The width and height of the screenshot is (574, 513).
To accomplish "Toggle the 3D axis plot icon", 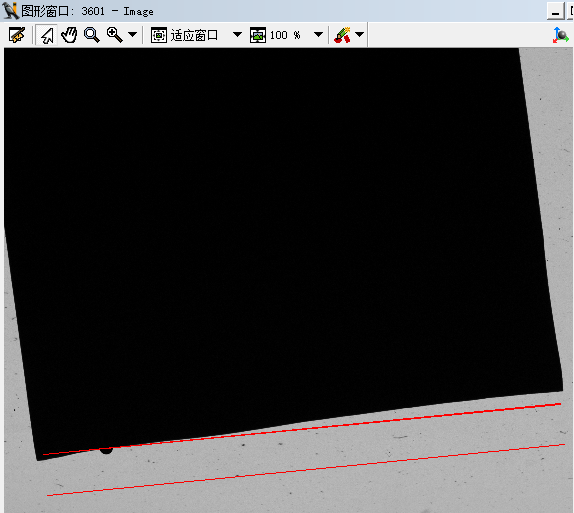I will point(560,35).
